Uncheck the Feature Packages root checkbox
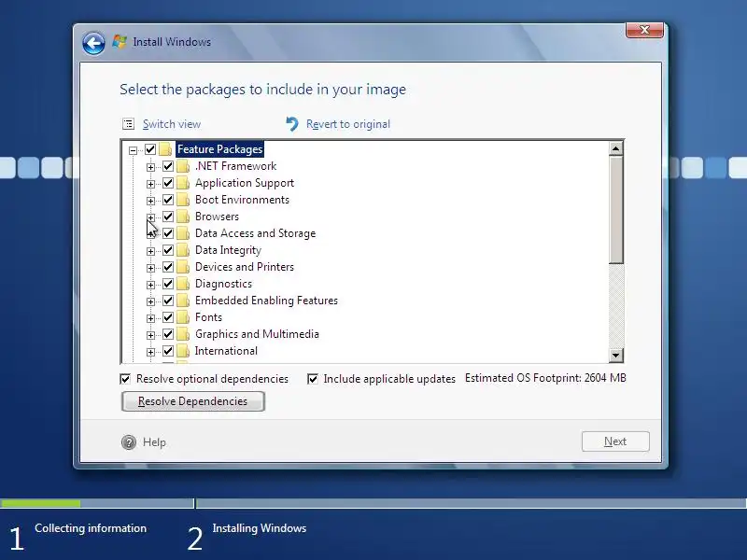This screenshot has width=747, height=560. 150,149
